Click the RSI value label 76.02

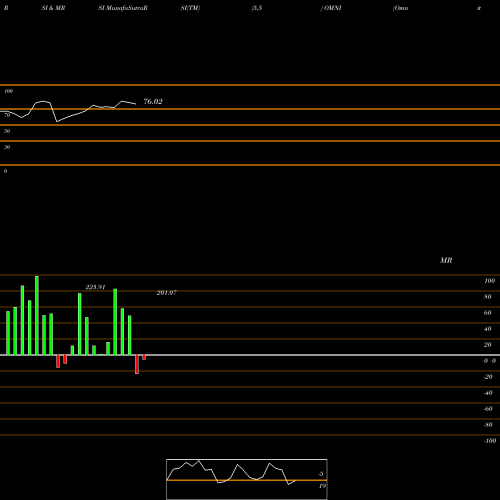point(153,102)
